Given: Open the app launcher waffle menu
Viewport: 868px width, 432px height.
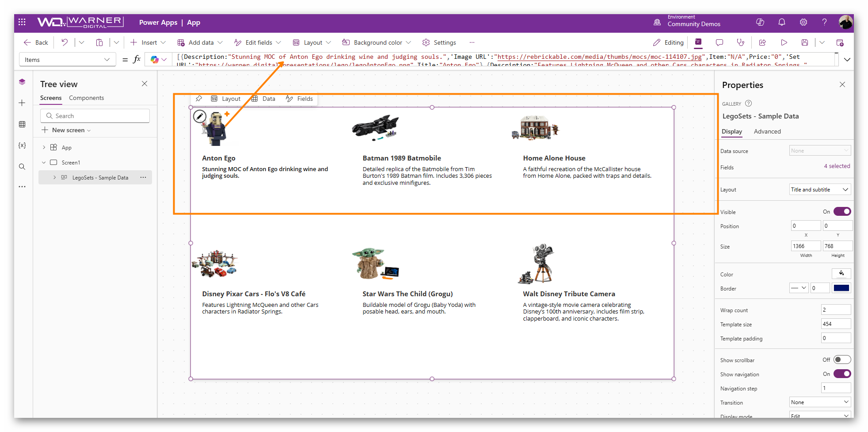Looking at the screenshot, I should tap(22, 22).
